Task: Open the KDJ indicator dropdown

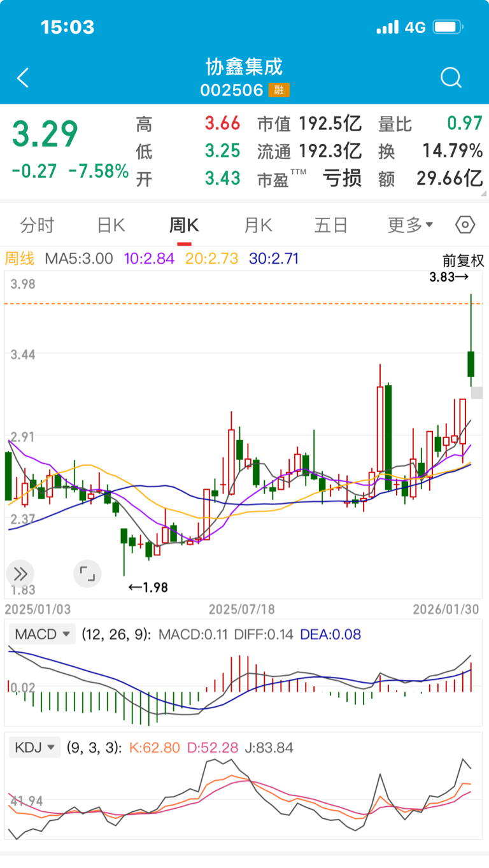Action: coord(34,748)
